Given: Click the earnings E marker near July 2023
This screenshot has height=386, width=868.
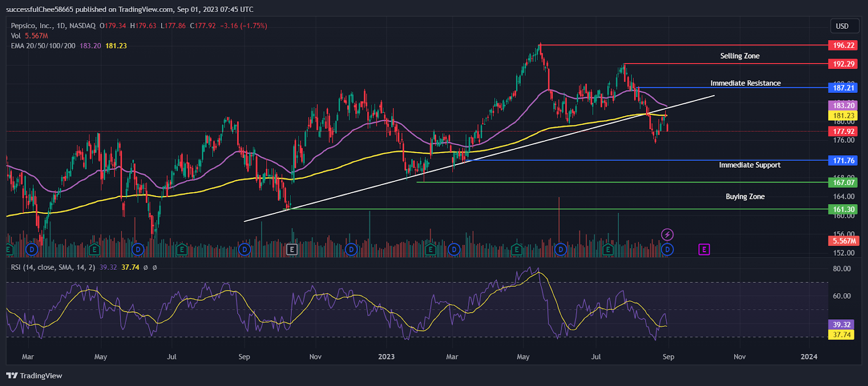Looking at the screenshot, I should [x=608, y=250].
